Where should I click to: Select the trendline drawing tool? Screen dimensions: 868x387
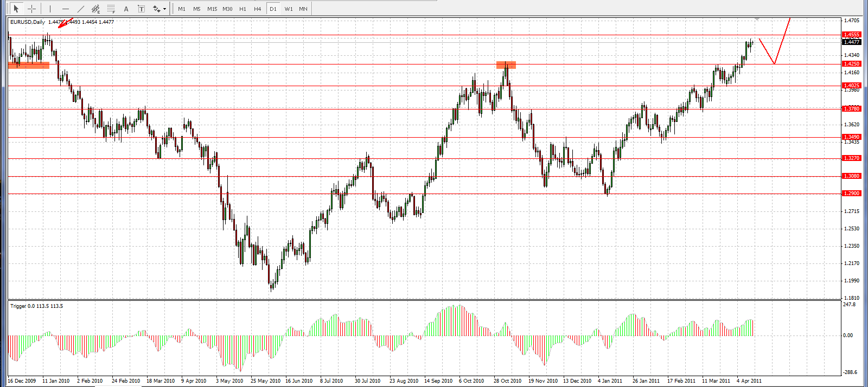[x=81, y=9]
